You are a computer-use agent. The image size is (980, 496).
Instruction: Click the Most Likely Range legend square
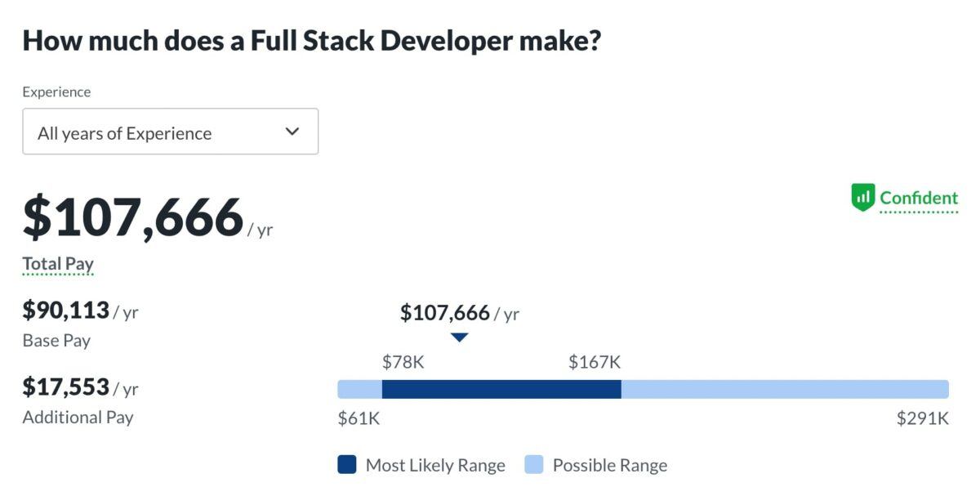(x=347, y=465)
